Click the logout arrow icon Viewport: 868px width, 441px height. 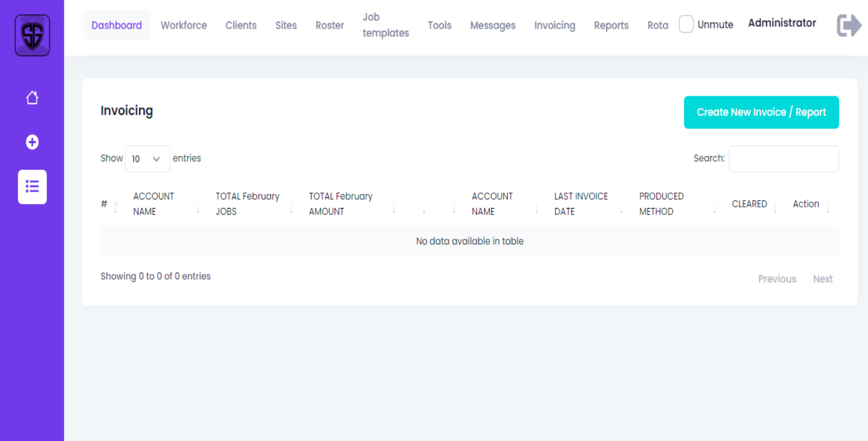pyautogui.click(x=849, y=26)
